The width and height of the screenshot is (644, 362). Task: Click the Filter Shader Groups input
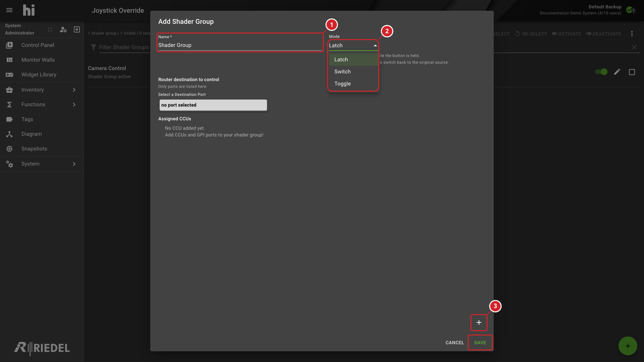point(124,47)
